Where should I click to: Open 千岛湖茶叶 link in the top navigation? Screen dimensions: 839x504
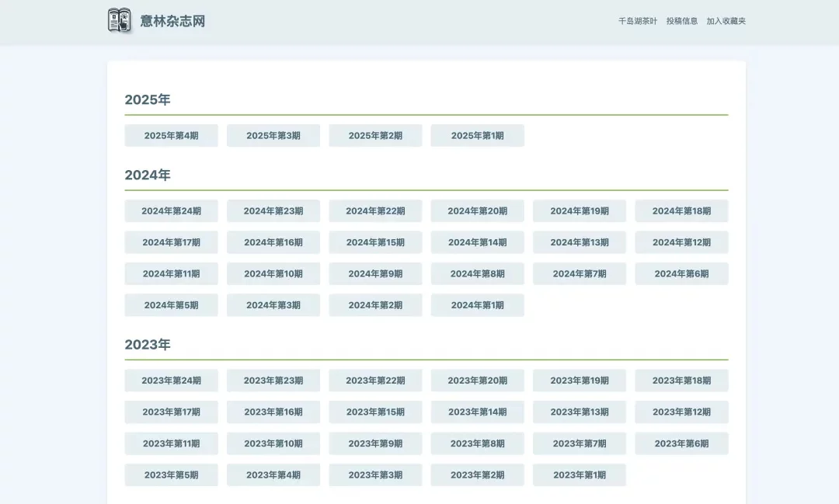click(x=637, y=21)
